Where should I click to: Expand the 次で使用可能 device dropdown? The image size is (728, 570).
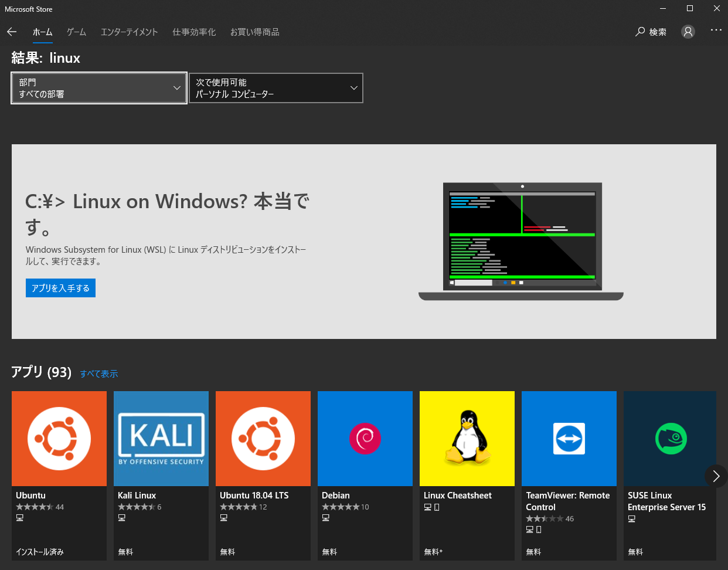click(276, 88)
